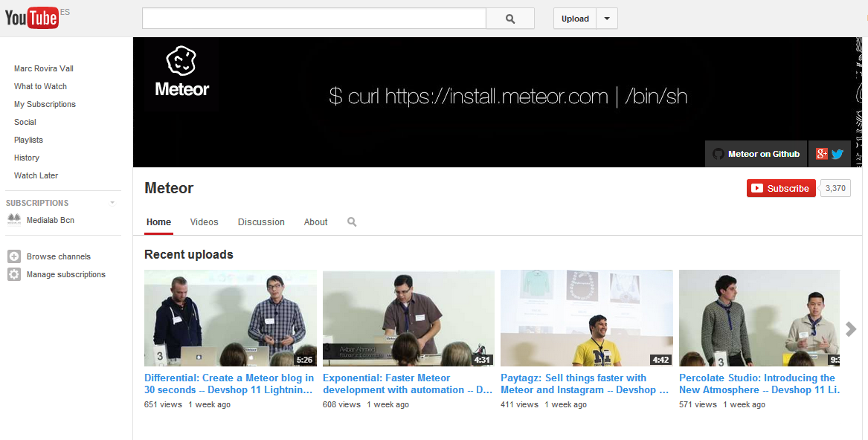
Task: Open the Percolate Studio: New Atmosphere title
Action: (759, 384)
